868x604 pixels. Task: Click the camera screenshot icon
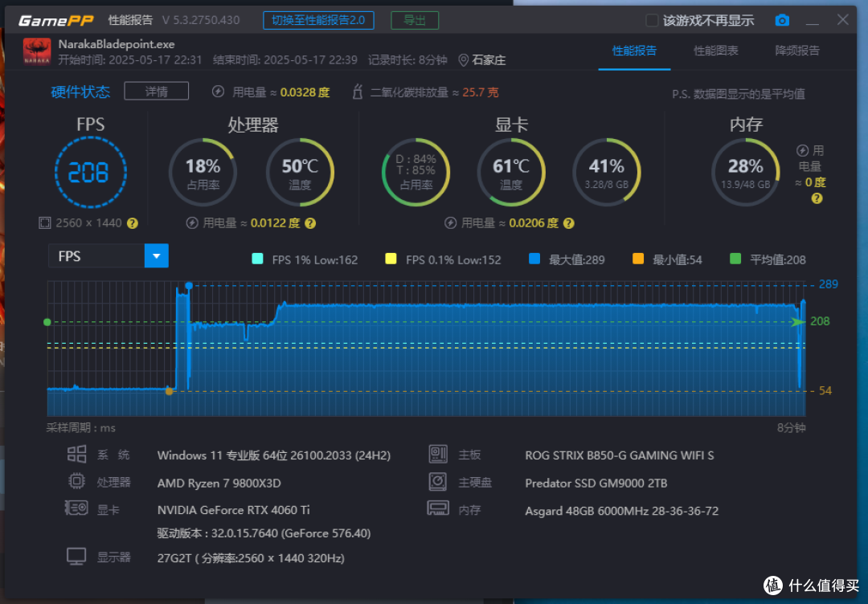click(x=782, y=20)
